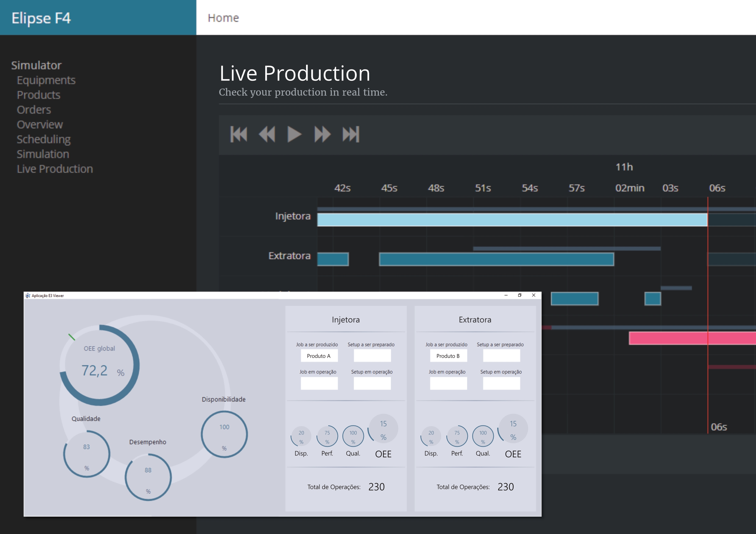This screenshot has width=756, height=534.
Task: Click Extratora OEE 15% gauge
Action: [x=513, y=429]
